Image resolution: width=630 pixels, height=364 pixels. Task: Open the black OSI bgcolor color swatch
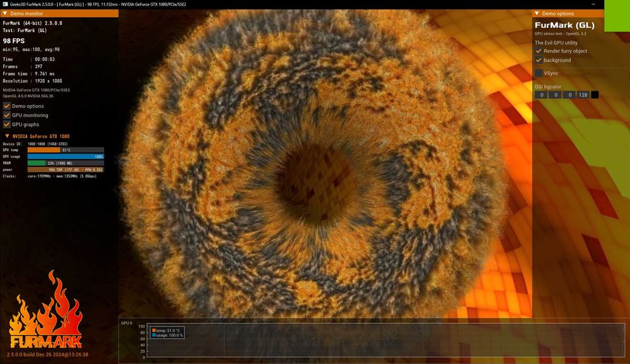(595, 95)
